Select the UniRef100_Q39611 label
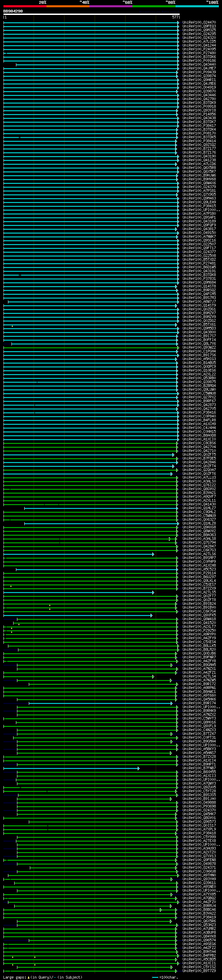This screenshot has width=222, height=980. [x=199, y=883]
